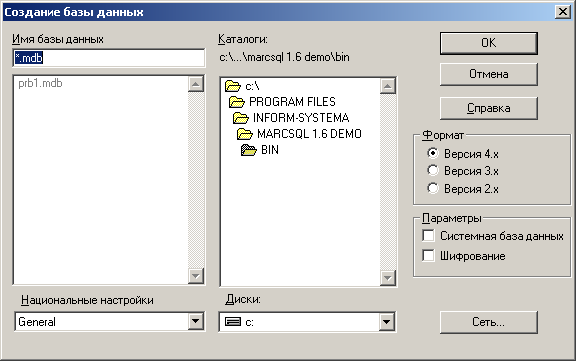The height and width of the screenshot is (361, 576).
Task: Click the Имя базы данных input field
Action: 109,58
